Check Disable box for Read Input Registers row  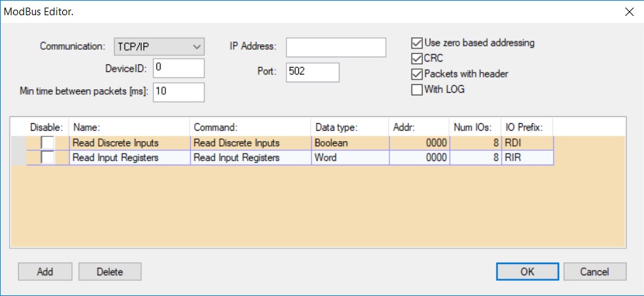click(48, 158)
